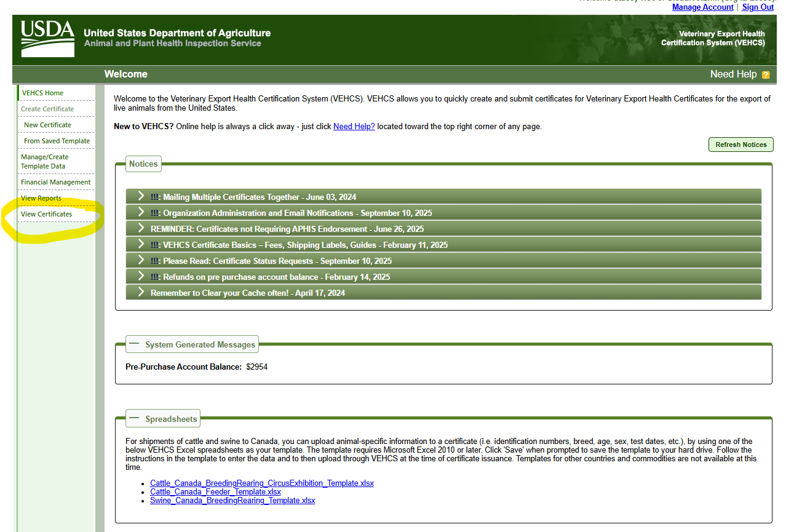Open Financial Management from the sidebar
Image resolution: width=786 pixels, height=532 pixels.
[x=55, y=181]
